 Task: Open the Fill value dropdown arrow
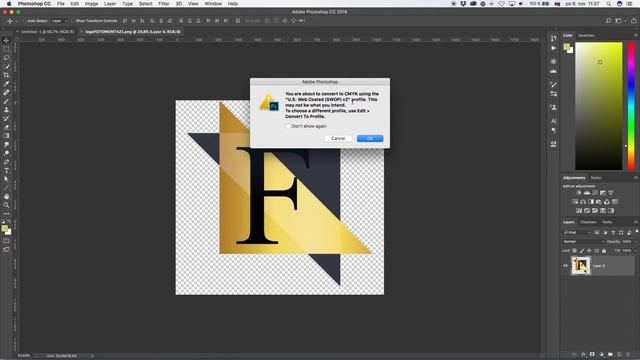click(x=636, y=251)
